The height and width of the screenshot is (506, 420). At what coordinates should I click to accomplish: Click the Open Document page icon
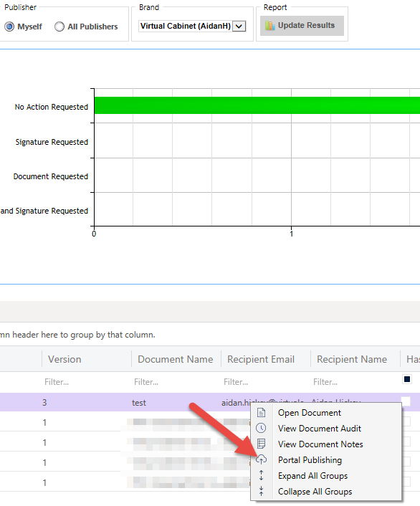coord(261,412)
